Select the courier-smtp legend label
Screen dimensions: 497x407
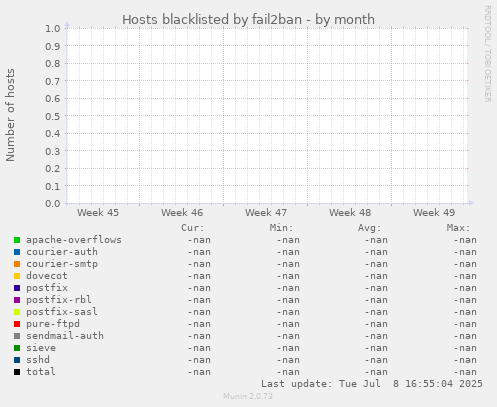click(x=62, y=264)
